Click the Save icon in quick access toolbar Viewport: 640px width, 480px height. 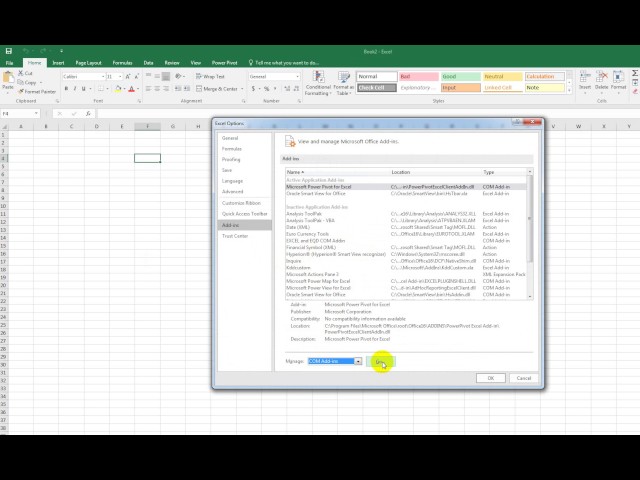(x=9, y=51)
